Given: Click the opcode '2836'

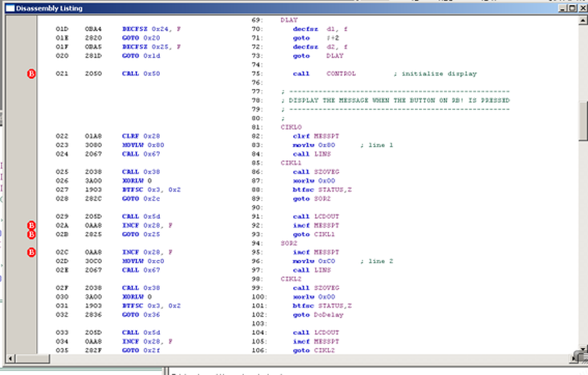Looking at the screenshot, I should pyautogui.click(x=93, y=315).
